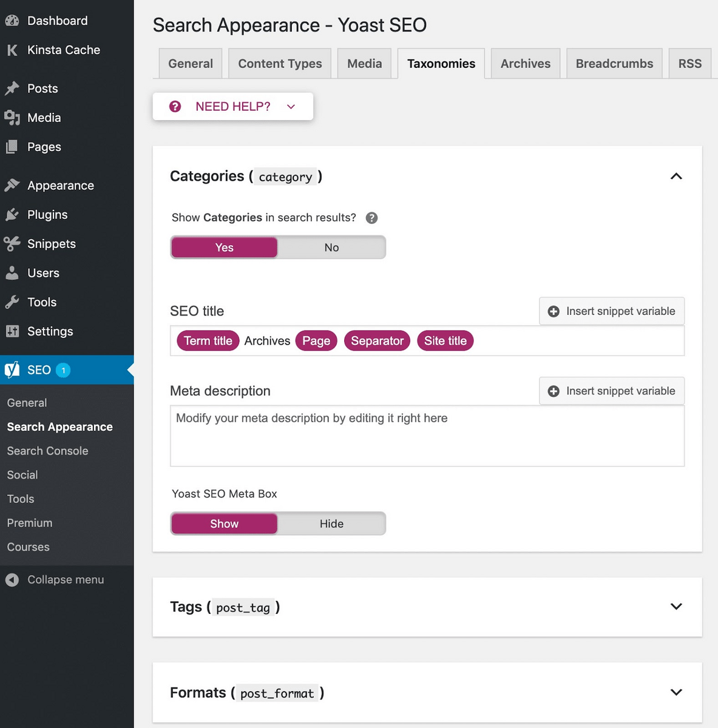718x728 pixels.
Task: Open Search Console in SEO submenu
Action: coord(47,451)
